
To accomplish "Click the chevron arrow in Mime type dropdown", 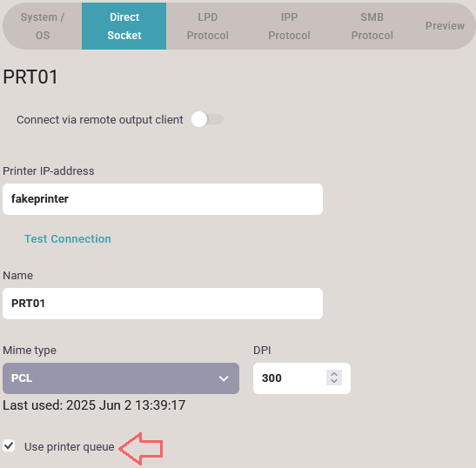I will pos(224,378).
